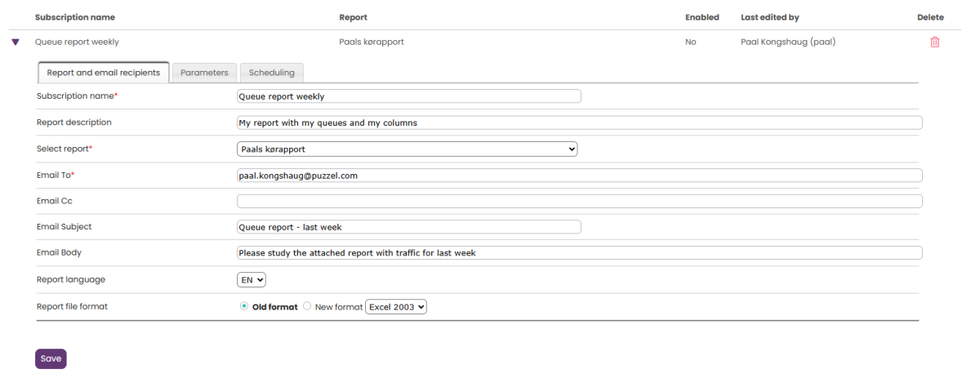Select the New format radio button
Image resolution: width=980 pixels, height=374 pixels.
pos(308,306)
